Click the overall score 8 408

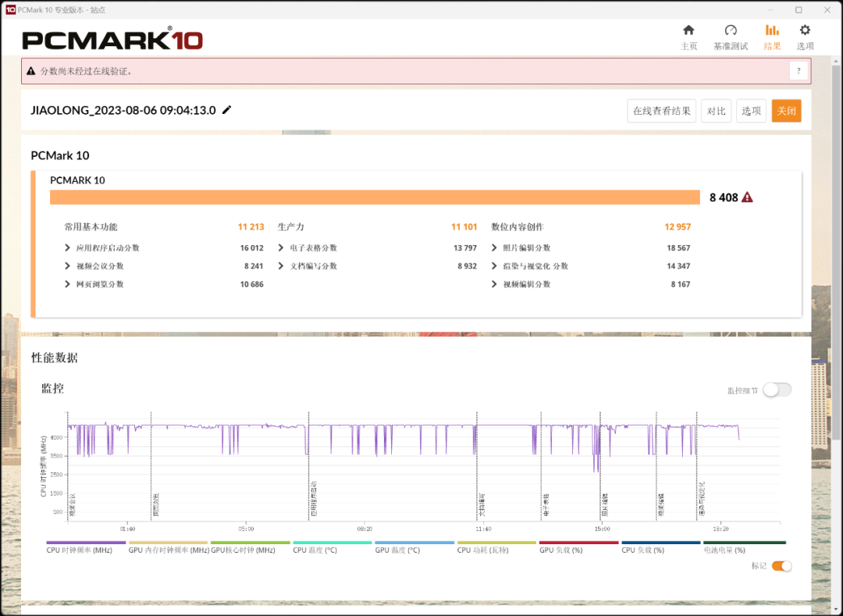point(724,198)
